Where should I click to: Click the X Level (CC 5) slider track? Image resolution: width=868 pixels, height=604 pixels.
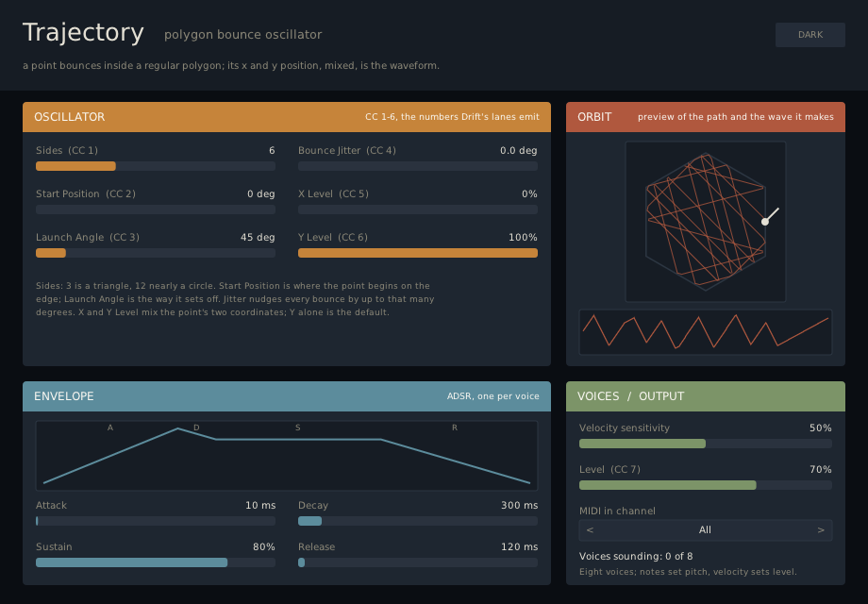coord(418,210)
